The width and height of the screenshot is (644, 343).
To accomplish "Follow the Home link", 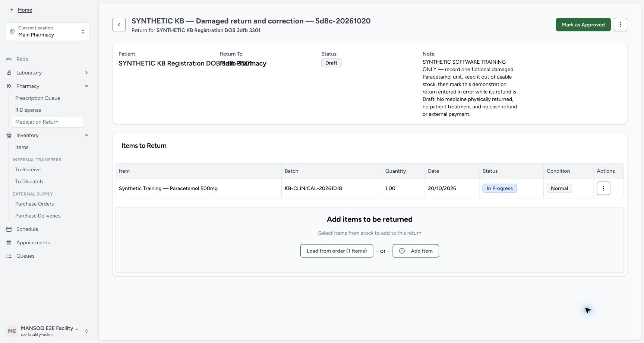I will pyautogui.click(x=25, y=10).
